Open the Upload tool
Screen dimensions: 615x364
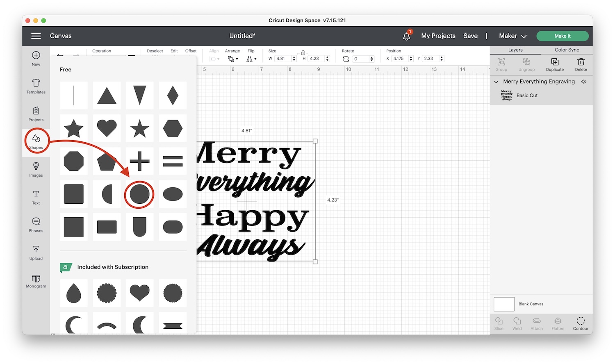36,253
